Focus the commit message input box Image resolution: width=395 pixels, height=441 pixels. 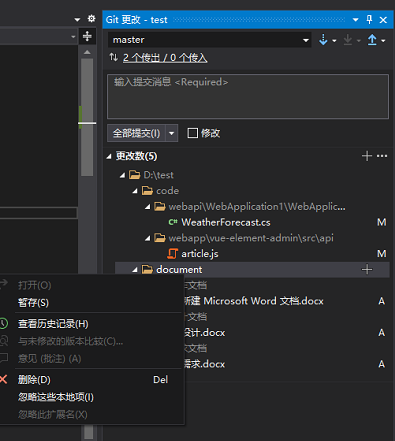coord(248,96)
